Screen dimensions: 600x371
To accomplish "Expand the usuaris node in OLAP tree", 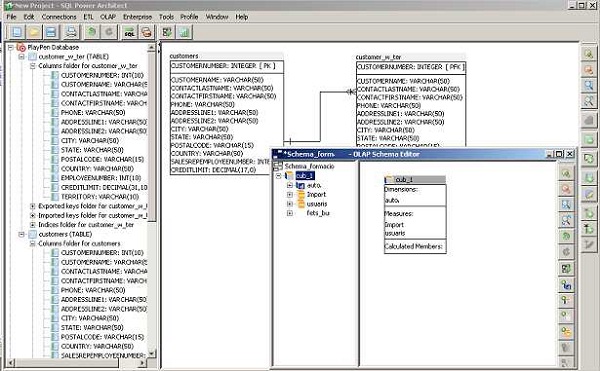I will tap(290, 204).
